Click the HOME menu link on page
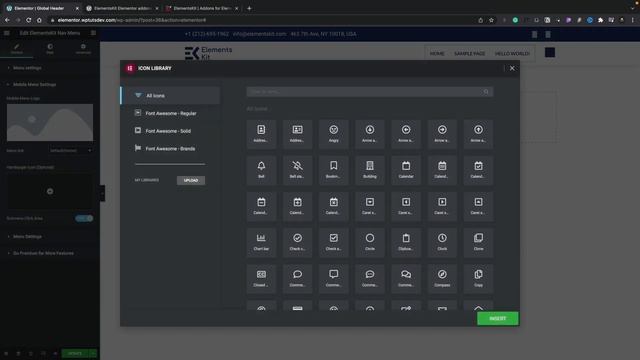This screenshot has height=360, width=640. [437, 53]
